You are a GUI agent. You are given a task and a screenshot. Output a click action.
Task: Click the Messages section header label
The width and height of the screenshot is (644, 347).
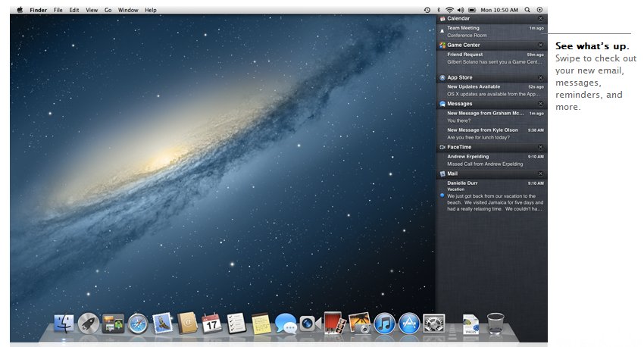tap(460, 104)
